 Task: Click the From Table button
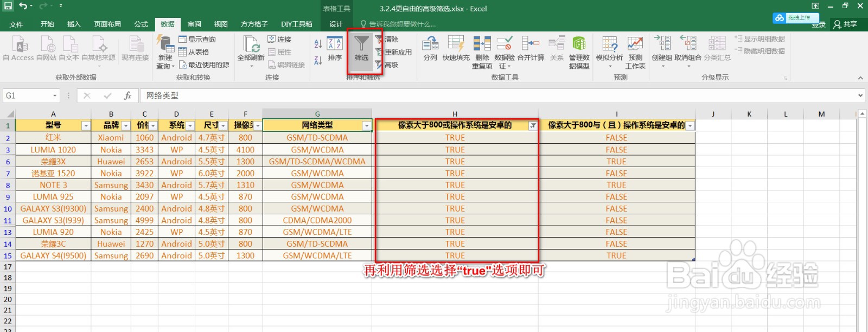(x=194, y=52)
